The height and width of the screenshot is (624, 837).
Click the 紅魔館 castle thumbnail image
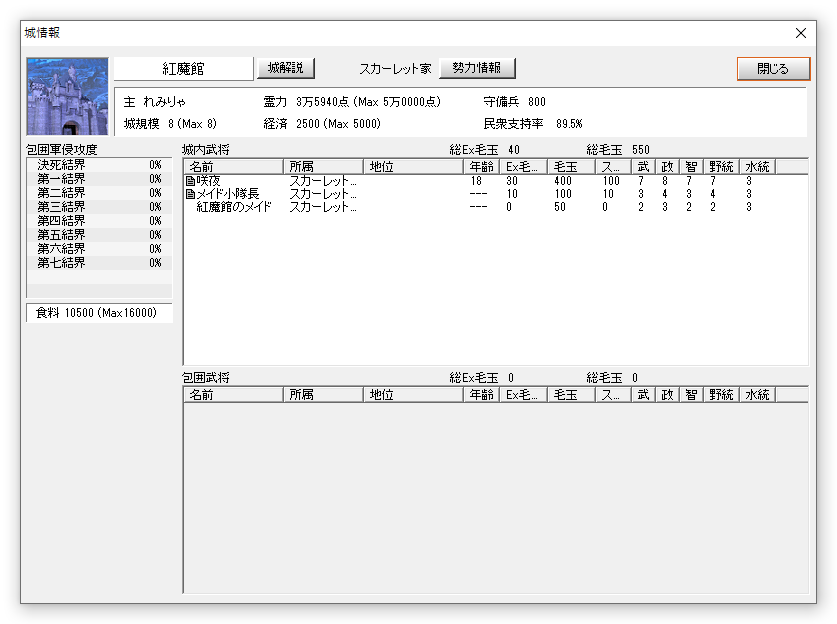coord(67,96)
